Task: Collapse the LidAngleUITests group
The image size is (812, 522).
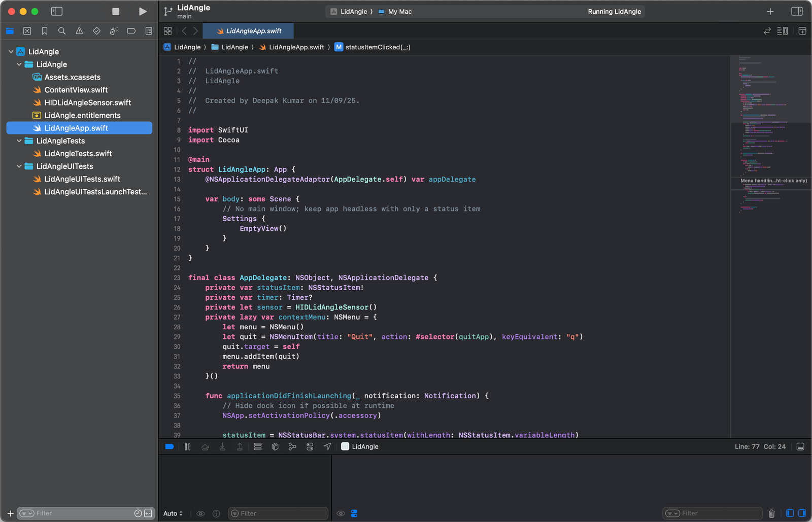Action: click(19, 166)
